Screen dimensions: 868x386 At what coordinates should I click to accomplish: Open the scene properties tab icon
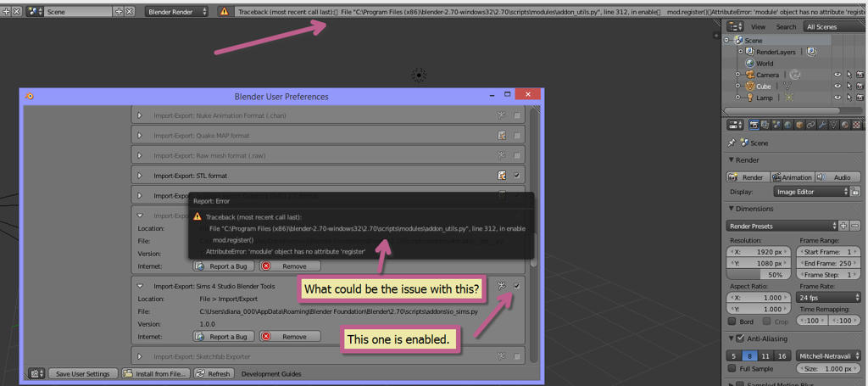[776, 126]
